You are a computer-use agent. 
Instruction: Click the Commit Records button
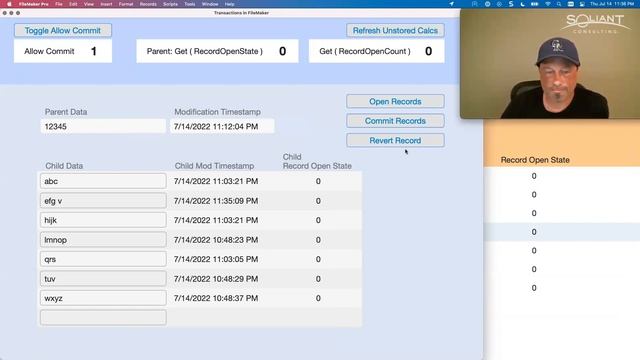[x=395, y=121]
